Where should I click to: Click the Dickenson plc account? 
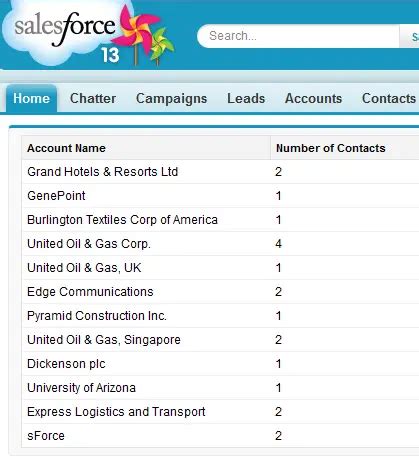click(66, 364)
